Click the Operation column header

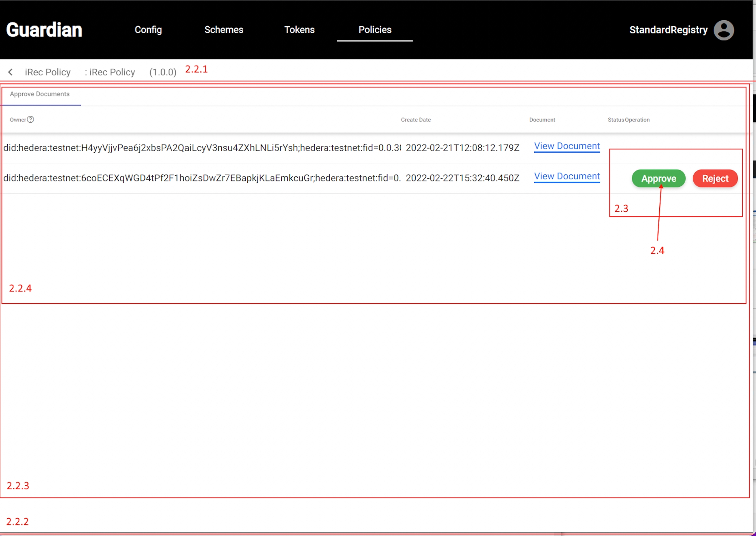click(637, 120)
